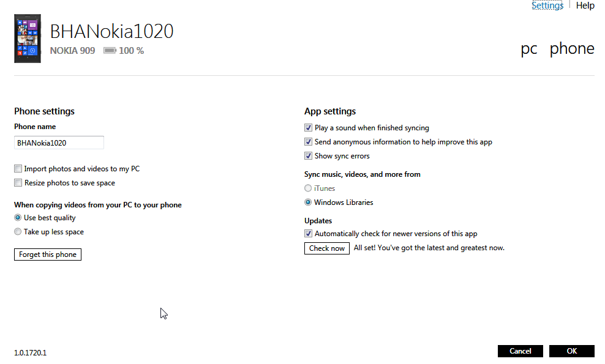Viewport: 605px width, 364px height.
Task: Click Forget this phone button
Action: tap(48, 254)
